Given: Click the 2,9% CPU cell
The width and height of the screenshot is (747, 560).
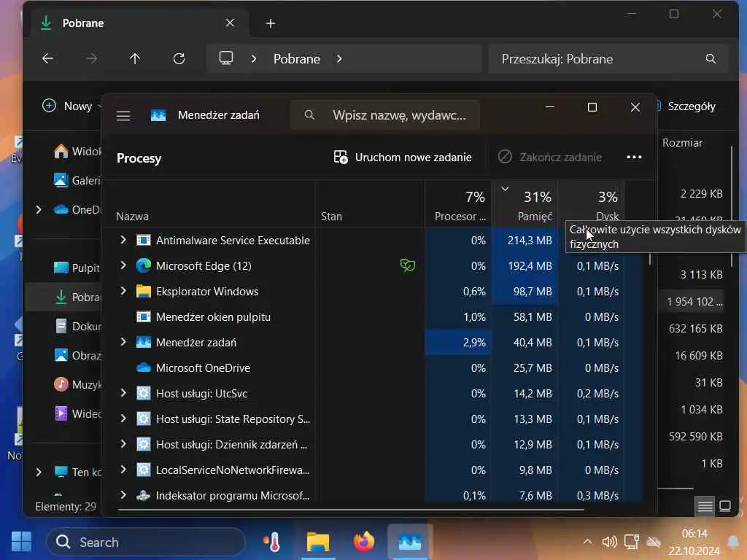Looking at the screenshot, I should (x=458, y=342).
